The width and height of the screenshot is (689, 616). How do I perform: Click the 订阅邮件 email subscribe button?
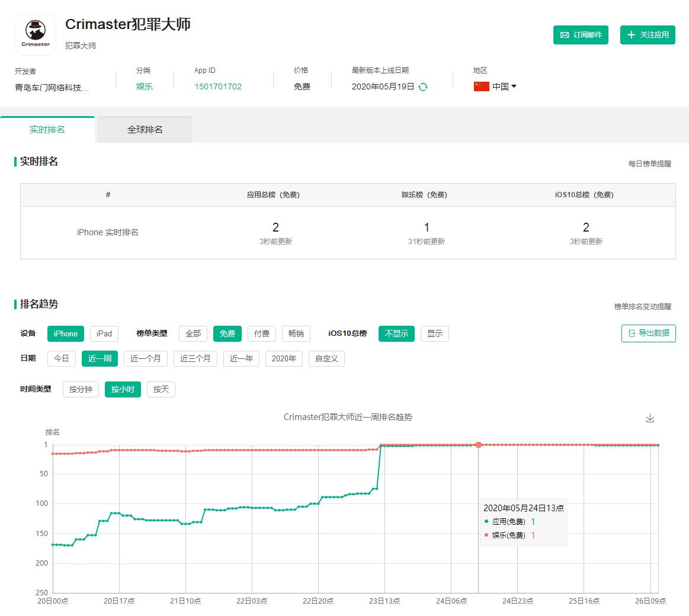click(x=581, y=35)
